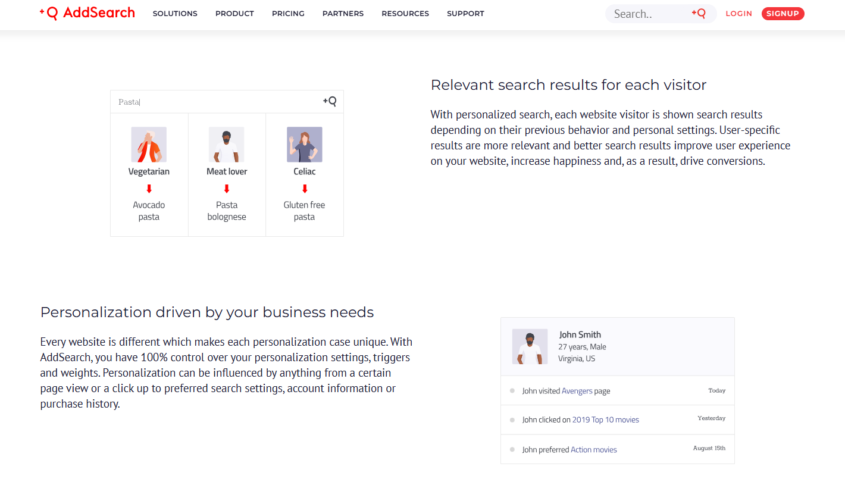Click the Avengers link

(577, 391)
